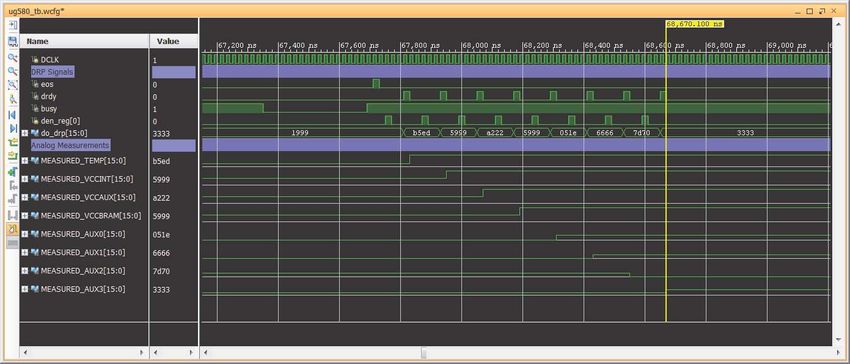Expand the MEASURED_TEMP[15:0] signal
The height and width of the screenshot is (364, 850).
click(24, 161)
